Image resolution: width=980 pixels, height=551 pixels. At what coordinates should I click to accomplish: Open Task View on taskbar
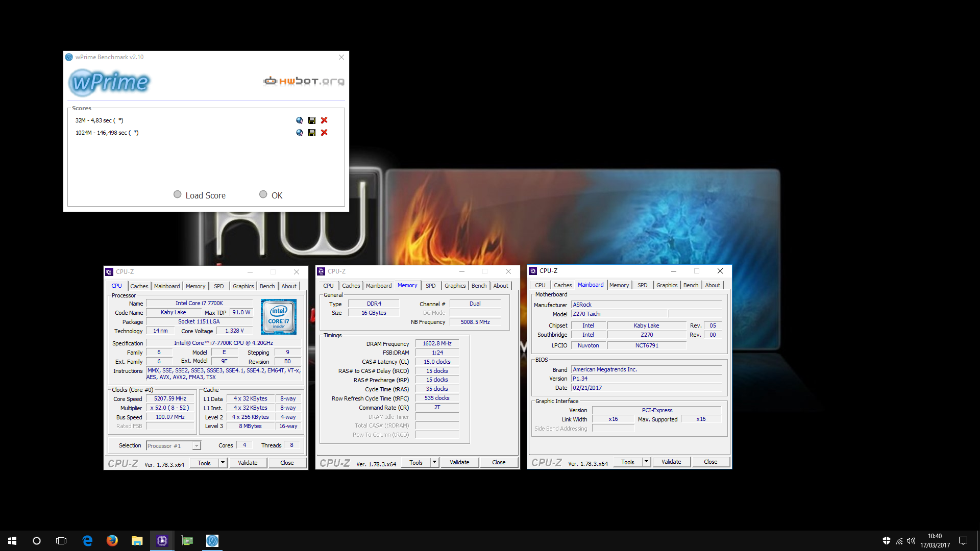point(61,541)
